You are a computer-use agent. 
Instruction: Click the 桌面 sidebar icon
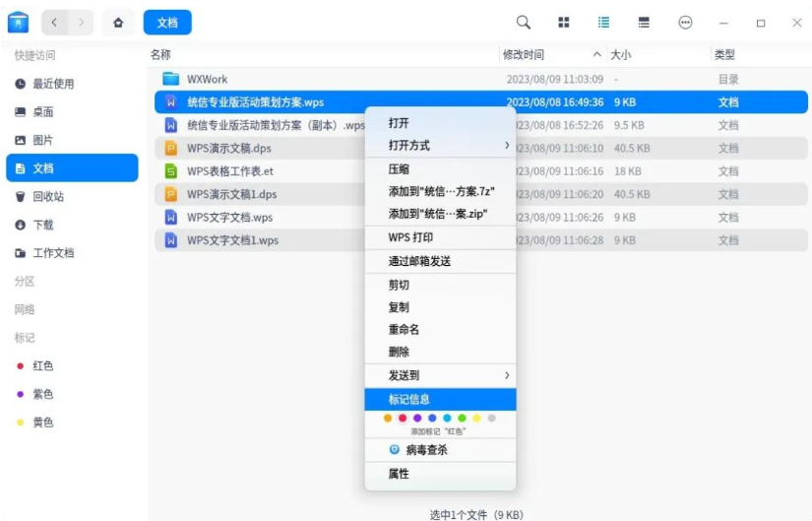click(21, 112)
